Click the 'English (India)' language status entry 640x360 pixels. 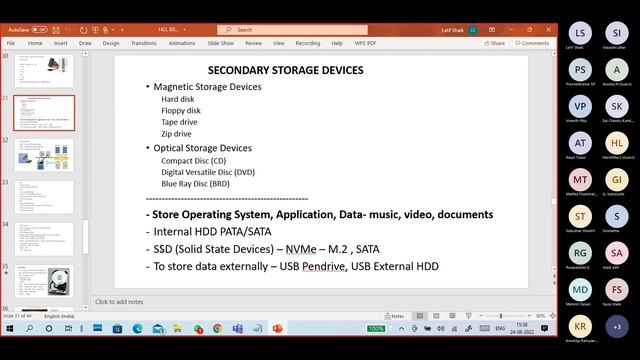(x=59, y=316)
